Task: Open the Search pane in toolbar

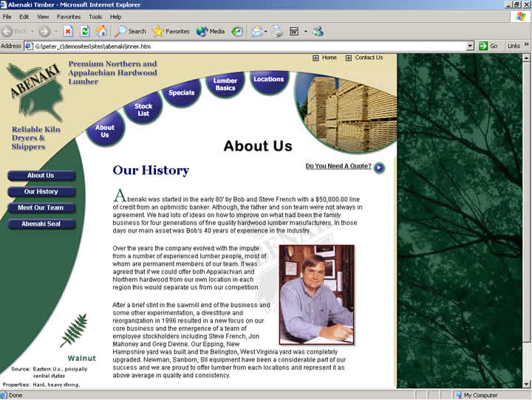Action: [130, 32]
